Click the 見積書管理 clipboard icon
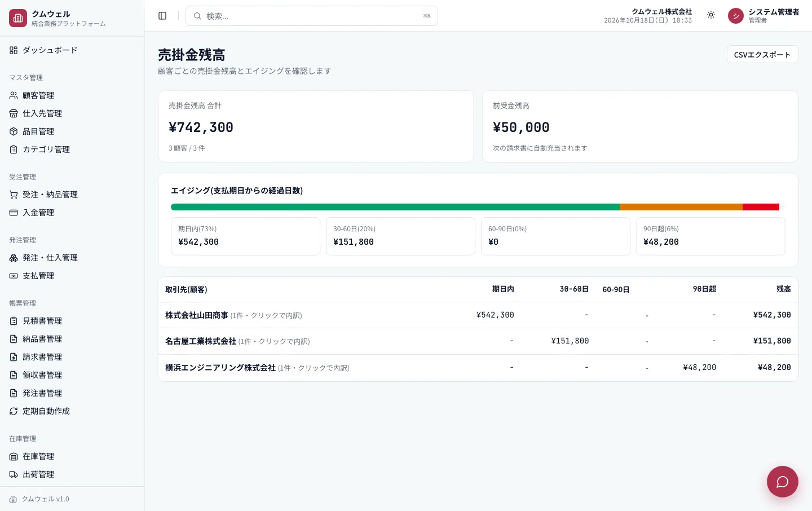 coord(14,321)
